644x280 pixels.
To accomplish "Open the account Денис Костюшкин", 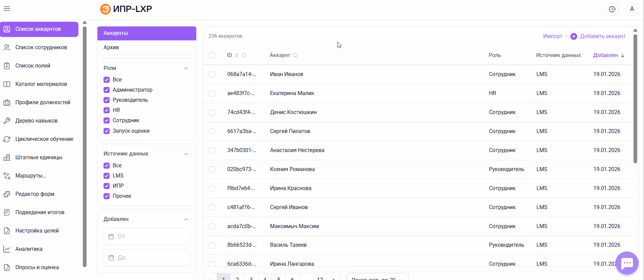I will click(293, 112).
